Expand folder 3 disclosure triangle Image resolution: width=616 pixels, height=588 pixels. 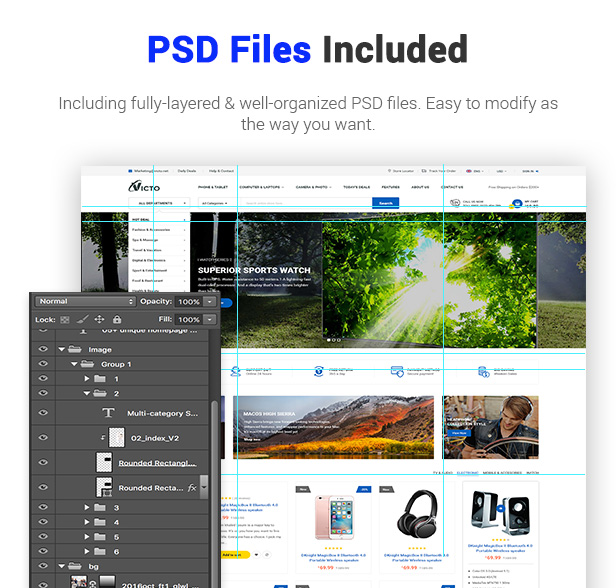[87, 507]
